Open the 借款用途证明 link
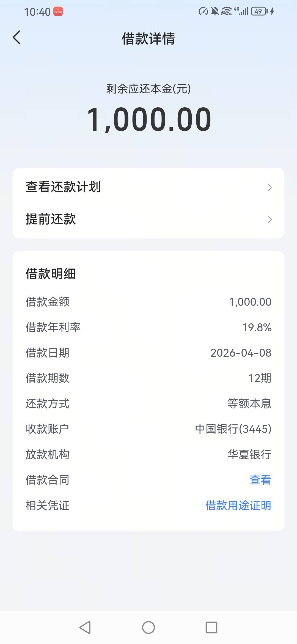 [238, 505]
